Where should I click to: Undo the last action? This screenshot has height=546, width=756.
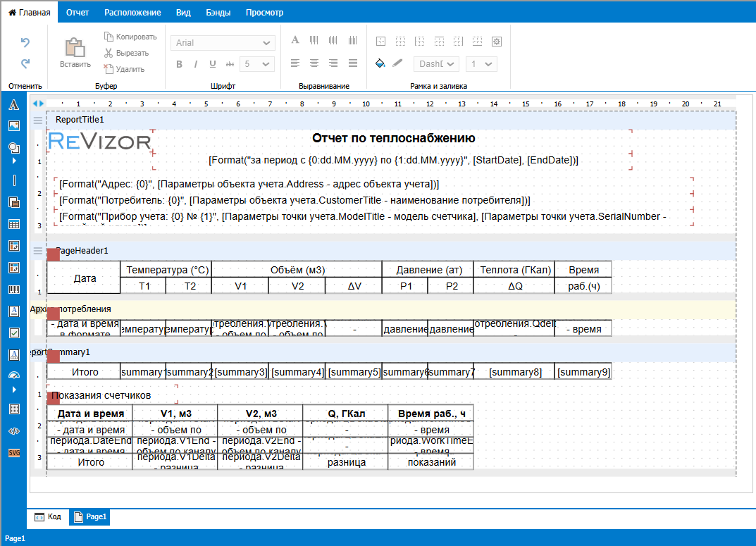25,42
